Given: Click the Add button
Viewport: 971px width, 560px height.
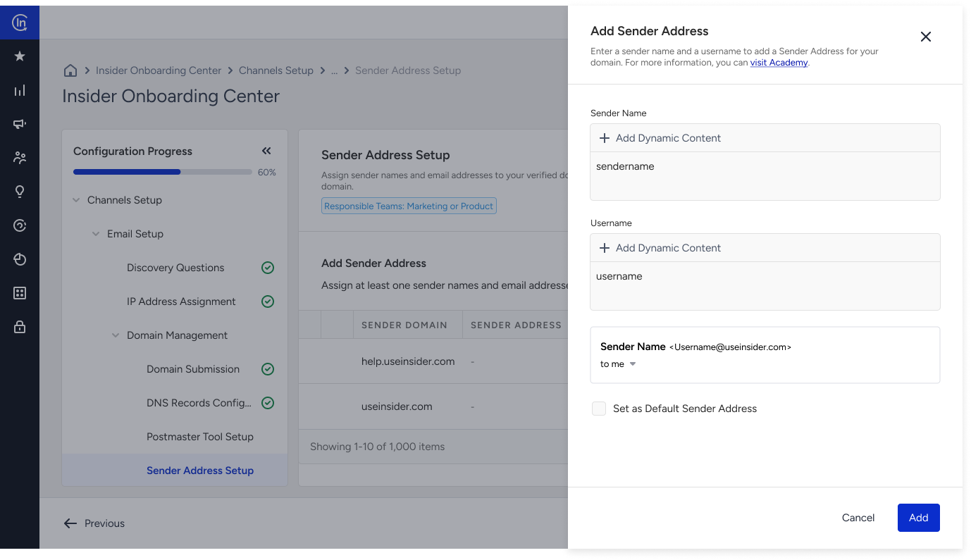Looking at the screenshot, I should (919, 518).
